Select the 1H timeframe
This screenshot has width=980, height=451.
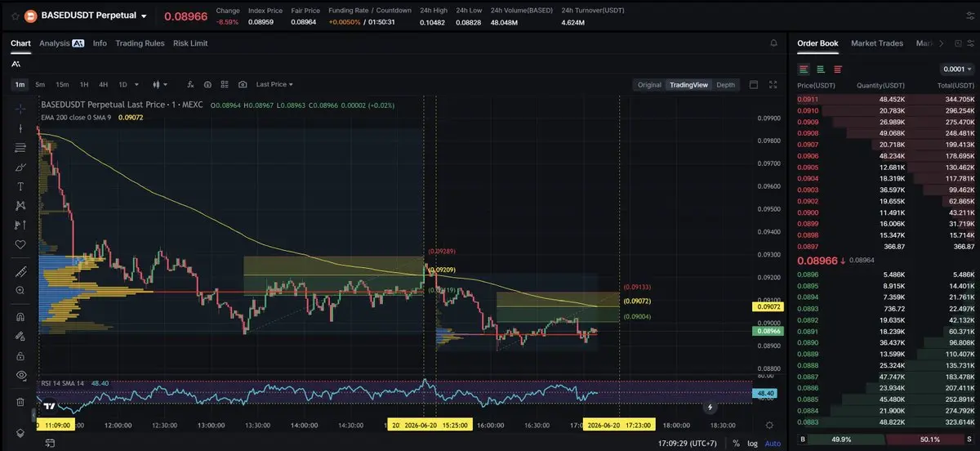click(84, 84)
